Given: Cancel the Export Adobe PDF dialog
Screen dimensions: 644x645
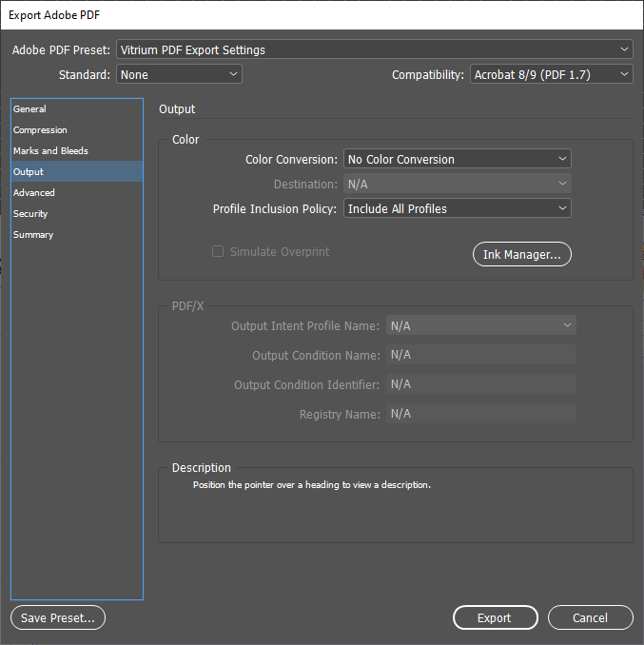Looking at the screenshot, I should click(x=590, y=617).
